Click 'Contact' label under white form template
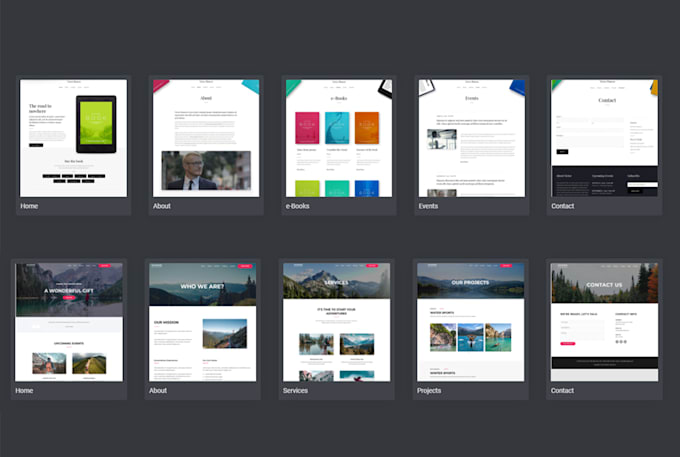 [x=562, y=206]
